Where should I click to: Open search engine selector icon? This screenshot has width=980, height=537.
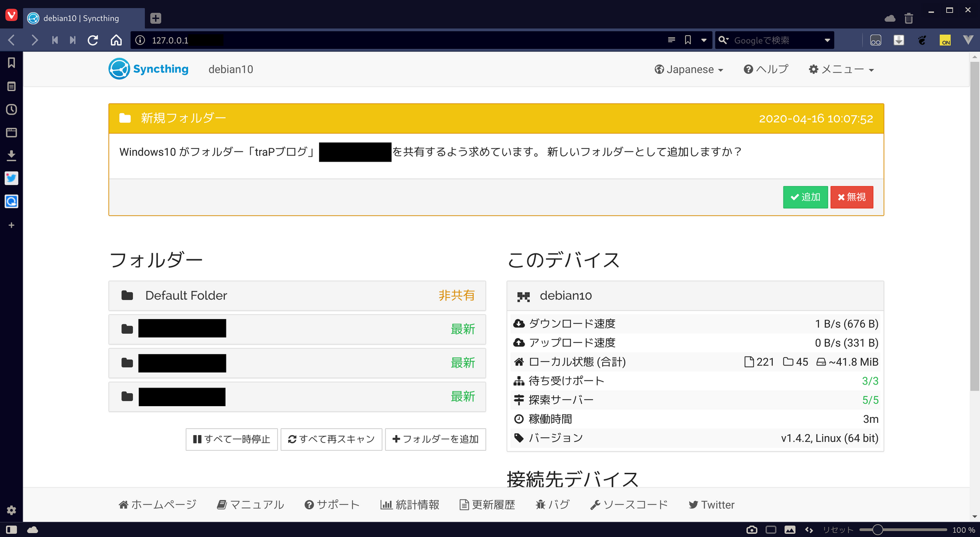[x=724, y=40]
